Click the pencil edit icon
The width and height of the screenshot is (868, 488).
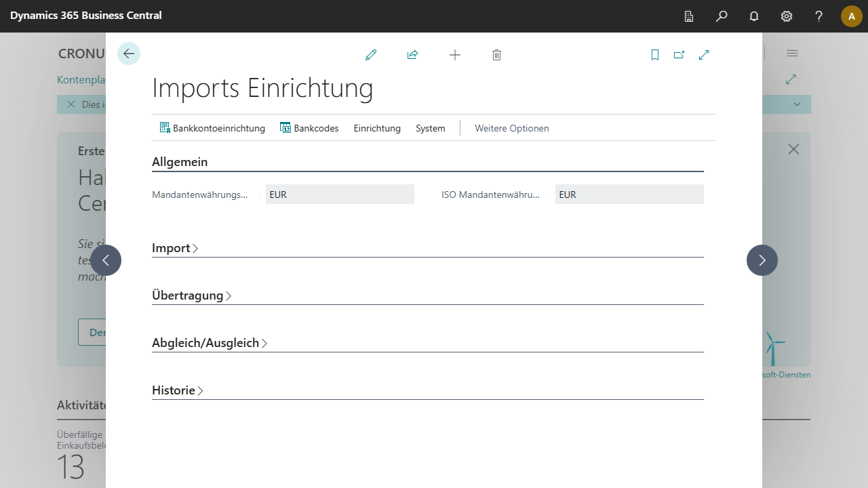371,55
